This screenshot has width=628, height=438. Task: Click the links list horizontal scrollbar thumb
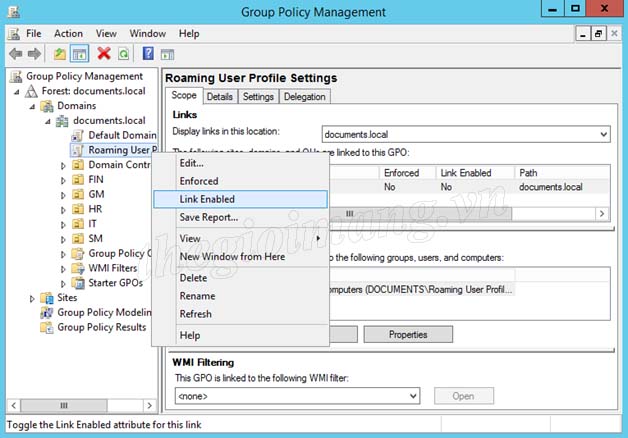click(x=420, y=214)
